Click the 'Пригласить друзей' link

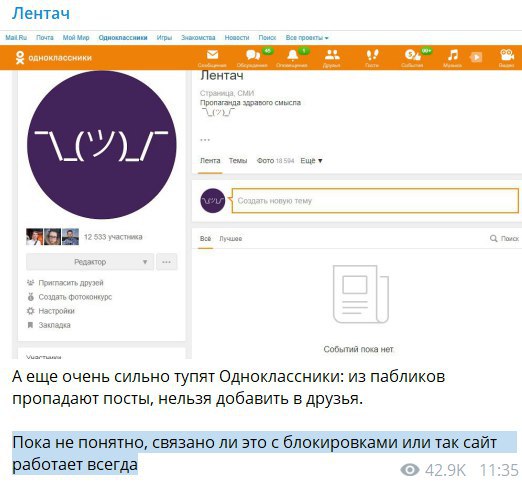click(x=71, y=283)
